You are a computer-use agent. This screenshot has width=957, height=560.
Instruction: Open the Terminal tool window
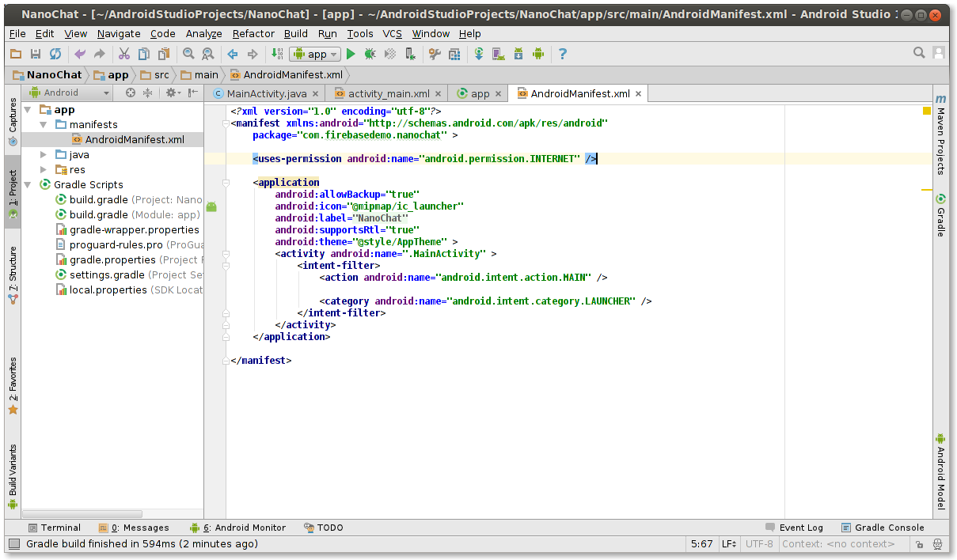pyautogui.click(x=54, y=528)
